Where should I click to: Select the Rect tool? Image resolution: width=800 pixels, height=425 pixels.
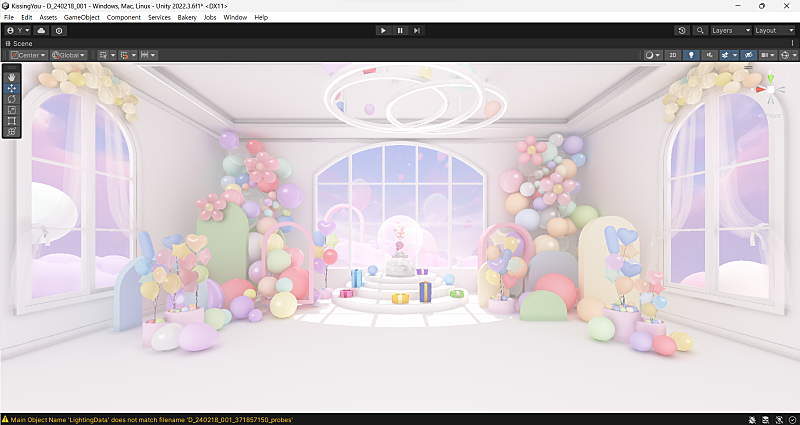(11, 121)
